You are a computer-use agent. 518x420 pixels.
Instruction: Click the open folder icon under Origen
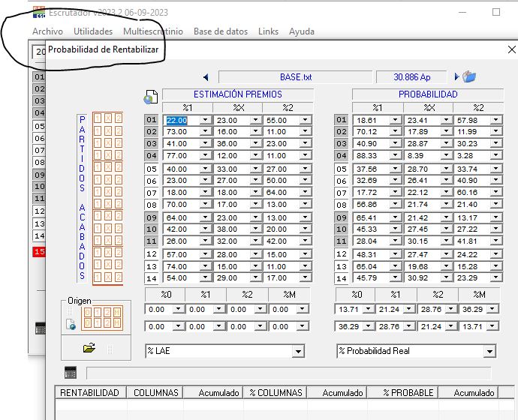pyautogui.click(x=89, y=348)
